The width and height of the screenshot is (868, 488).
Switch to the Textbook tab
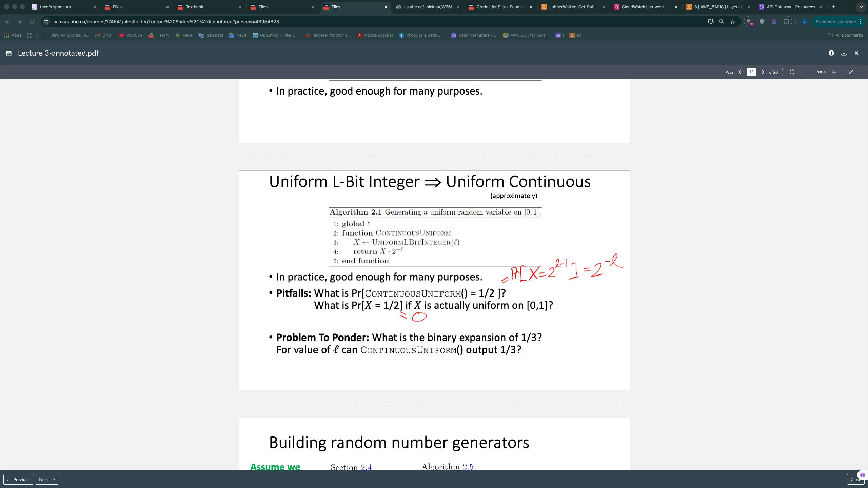pos(194,7)
